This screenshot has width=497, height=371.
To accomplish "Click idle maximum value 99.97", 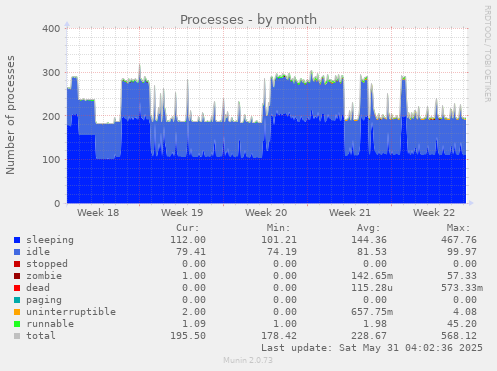I will point(462,252).
